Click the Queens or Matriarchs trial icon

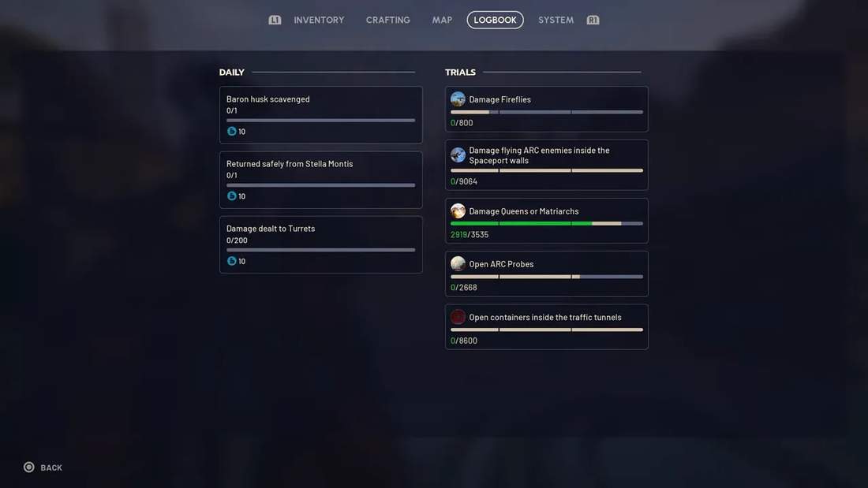(458, 210)
